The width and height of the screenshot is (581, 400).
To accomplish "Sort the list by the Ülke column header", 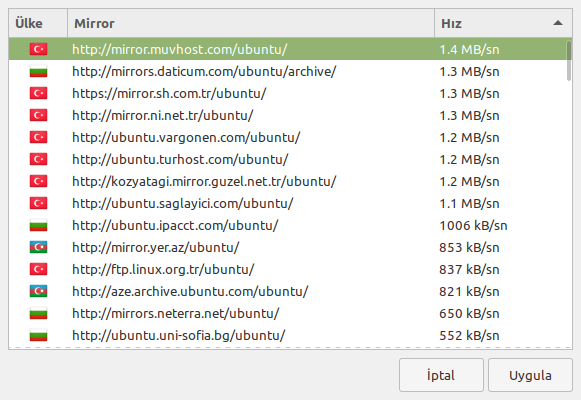I will click(x=38, y=23).
